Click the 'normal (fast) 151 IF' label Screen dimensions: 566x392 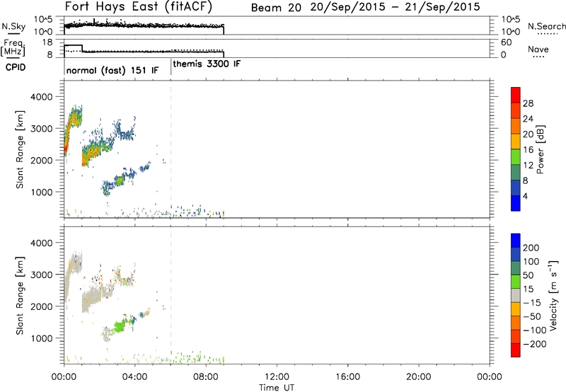112,70
